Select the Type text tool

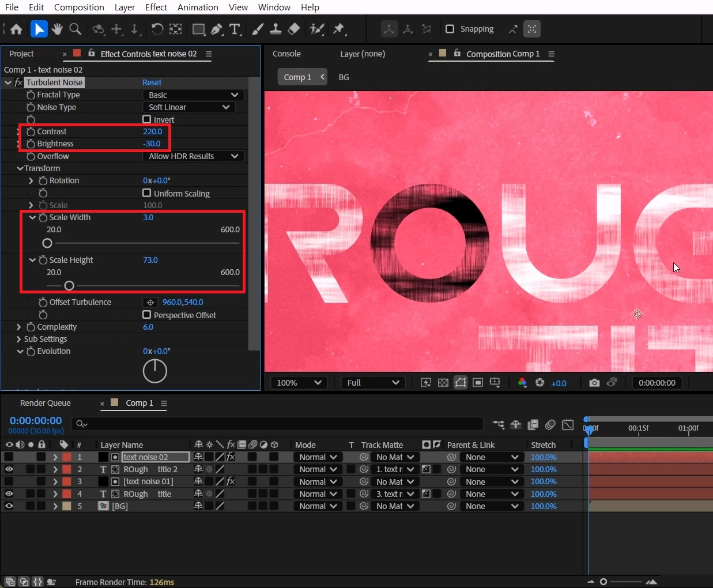[x=235, y=29]
